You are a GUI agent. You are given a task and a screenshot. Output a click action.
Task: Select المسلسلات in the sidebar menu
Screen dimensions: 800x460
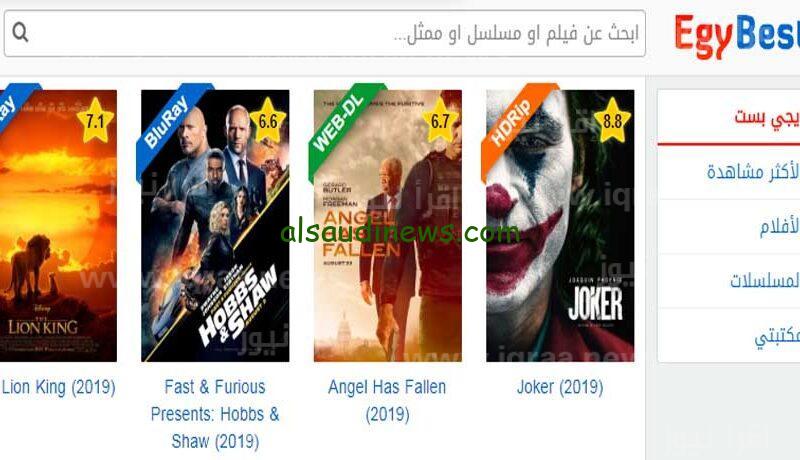point(765,280)
